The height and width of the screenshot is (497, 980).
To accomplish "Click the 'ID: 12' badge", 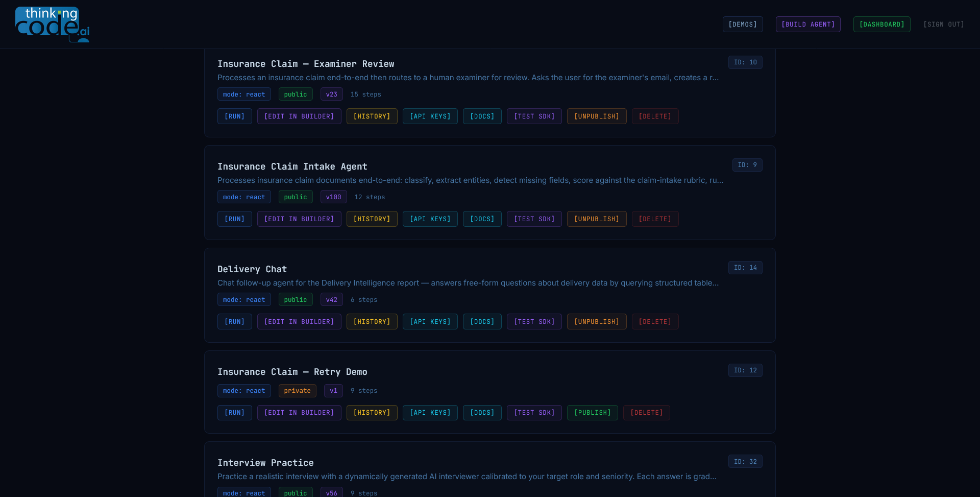I will [x=745, y=370].
